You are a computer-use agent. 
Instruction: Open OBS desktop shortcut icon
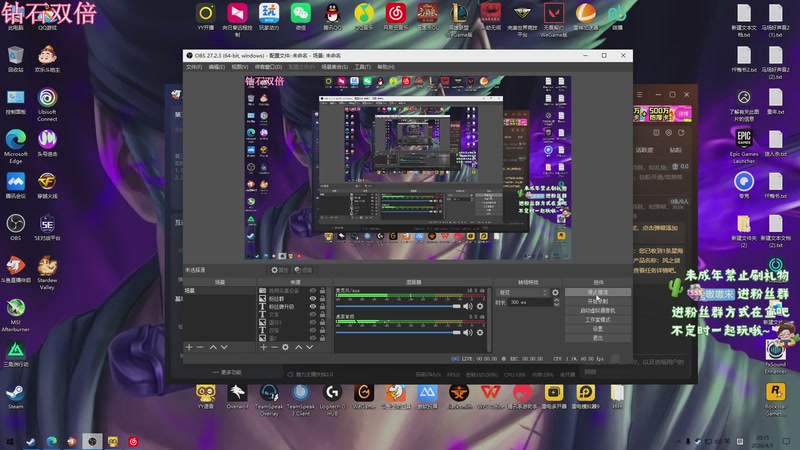(16, 228)
